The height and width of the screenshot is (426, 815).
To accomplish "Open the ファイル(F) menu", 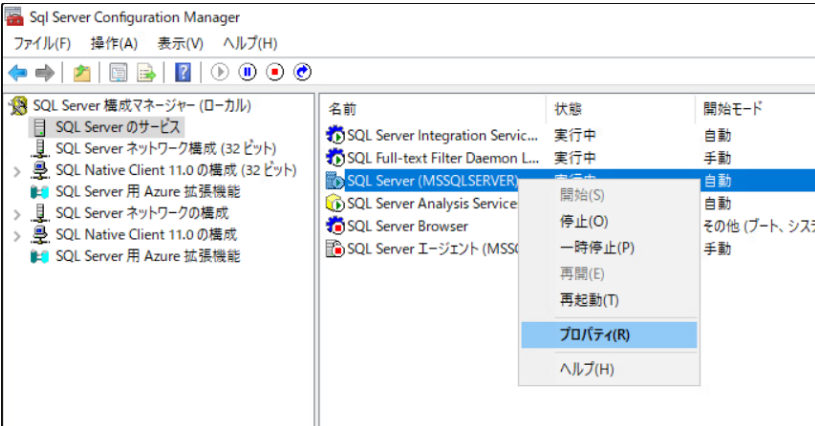I will pos(42,43).
